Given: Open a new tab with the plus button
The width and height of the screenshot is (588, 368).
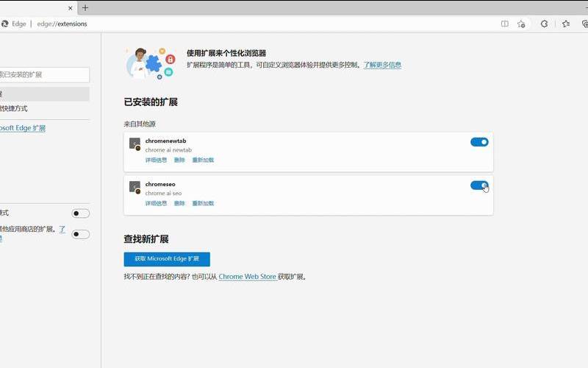Looking at the screenshot, I should [85, 8].
